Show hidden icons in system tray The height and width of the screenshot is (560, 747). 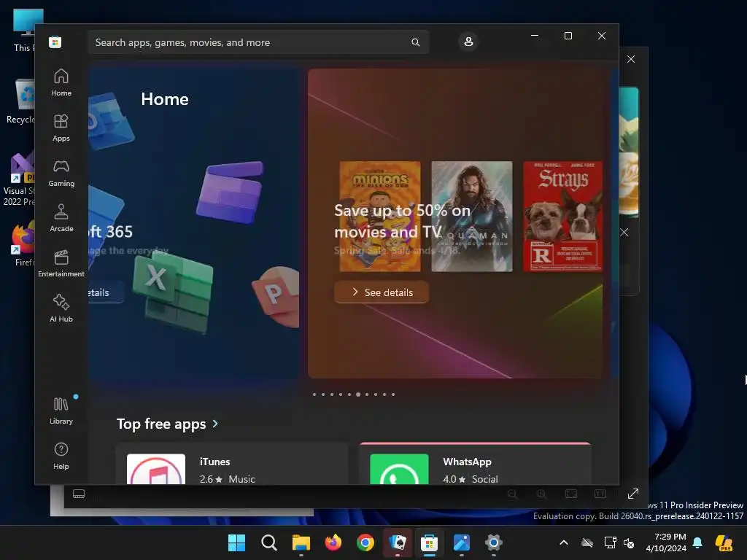click(x=564, y=542)
